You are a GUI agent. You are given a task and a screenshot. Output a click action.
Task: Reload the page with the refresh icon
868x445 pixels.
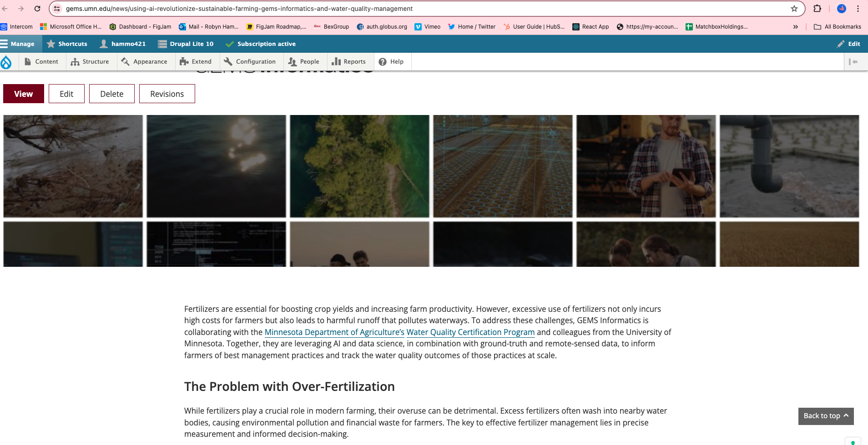pyautogui.click(x=37, y=9)
